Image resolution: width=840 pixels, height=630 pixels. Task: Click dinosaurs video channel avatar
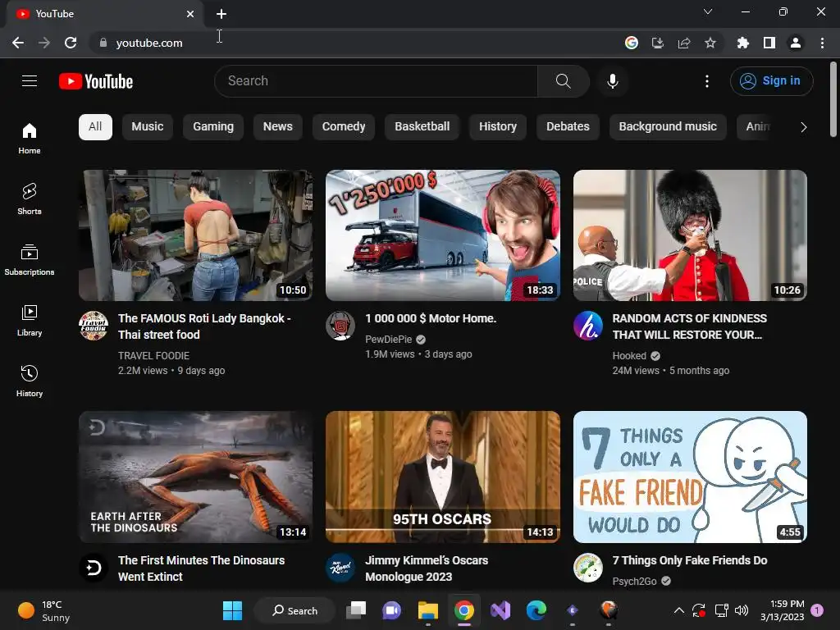click(94, 568)
